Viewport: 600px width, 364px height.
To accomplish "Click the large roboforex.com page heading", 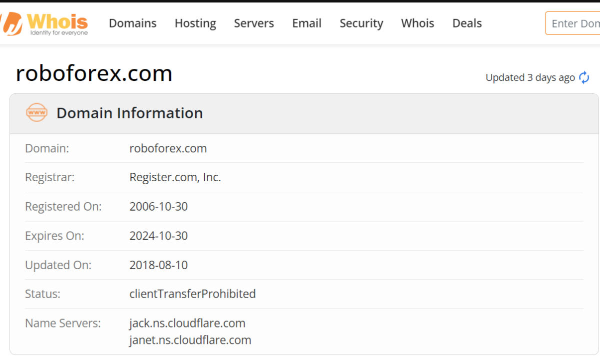I will (x=94, y=73).
